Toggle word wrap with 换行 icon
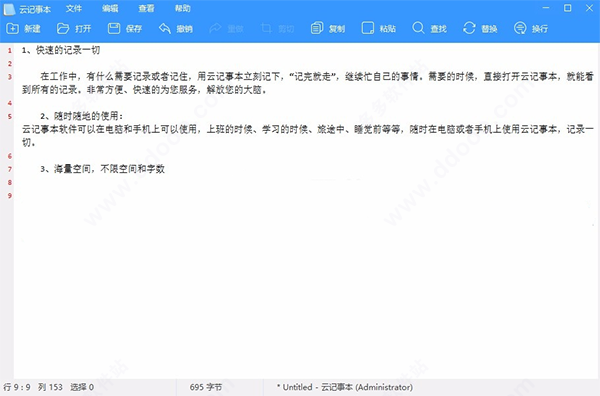 [x=520, y=28]
